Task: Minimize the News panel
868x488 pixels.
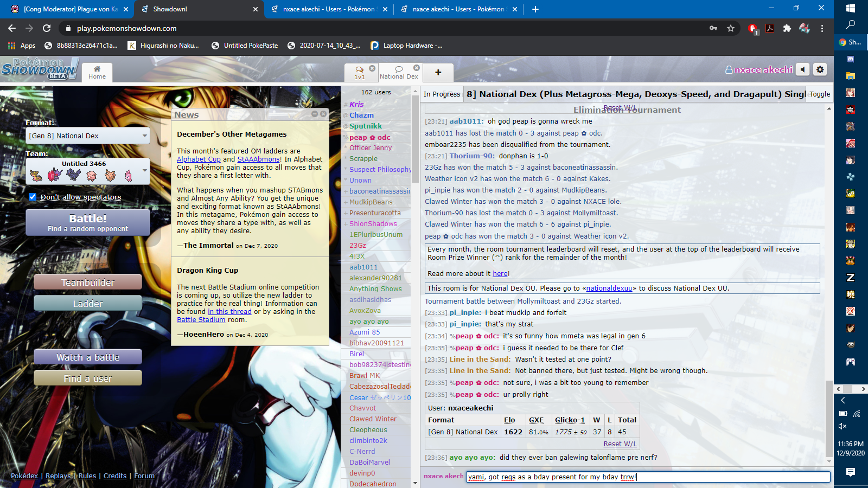Action: coord(315,114)
